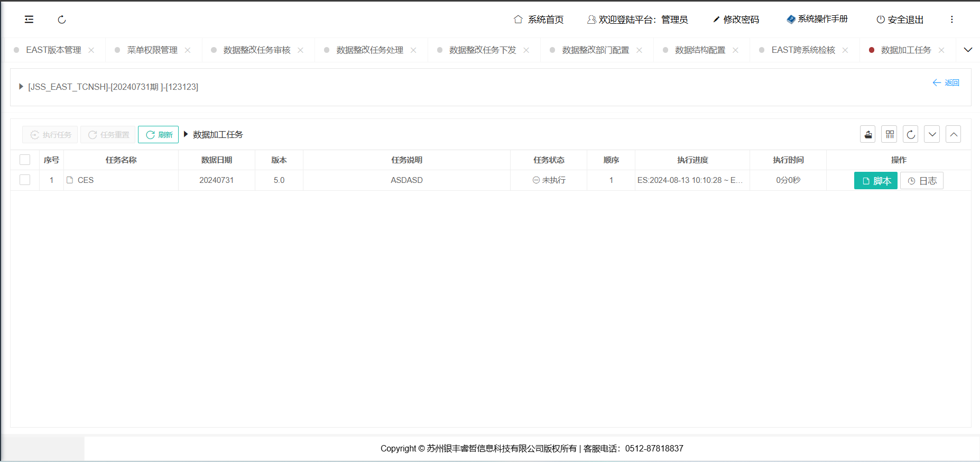Click the down-chevron expand button in table toolbar
980x462 pixels.
coord(932,134)
